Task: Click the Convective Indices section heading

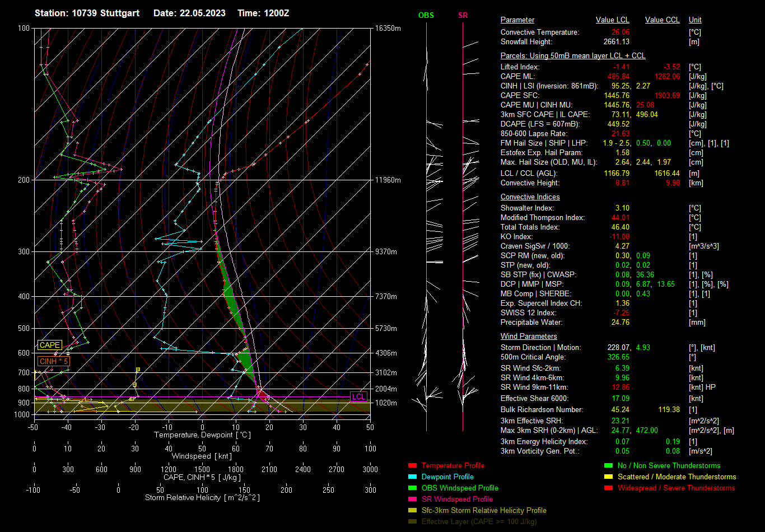Action: pyautogui.click(x=530, y=197)
